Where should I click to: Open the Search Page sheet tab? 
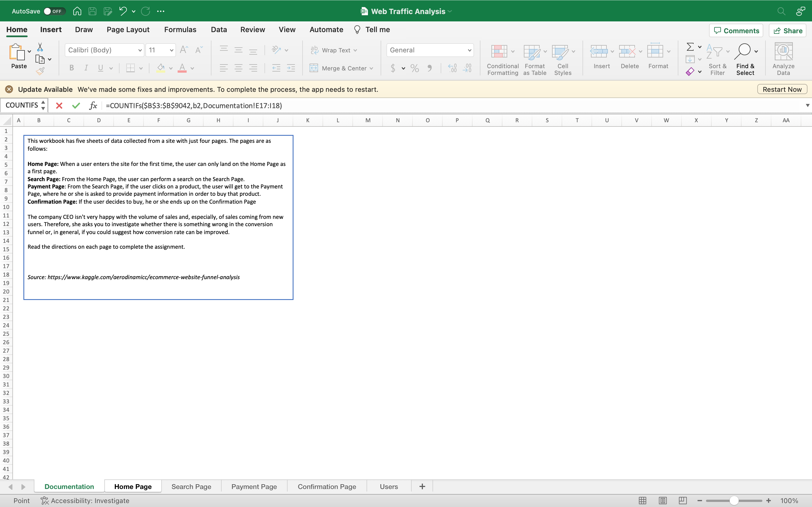pyautogui.click(x=191, y=486)
